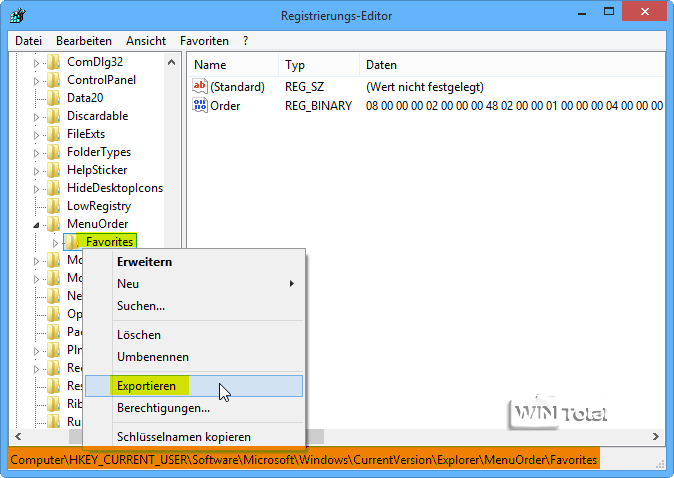
Task: Select the ComDlg32 tree entry
Action: click(x=95, y=62)
